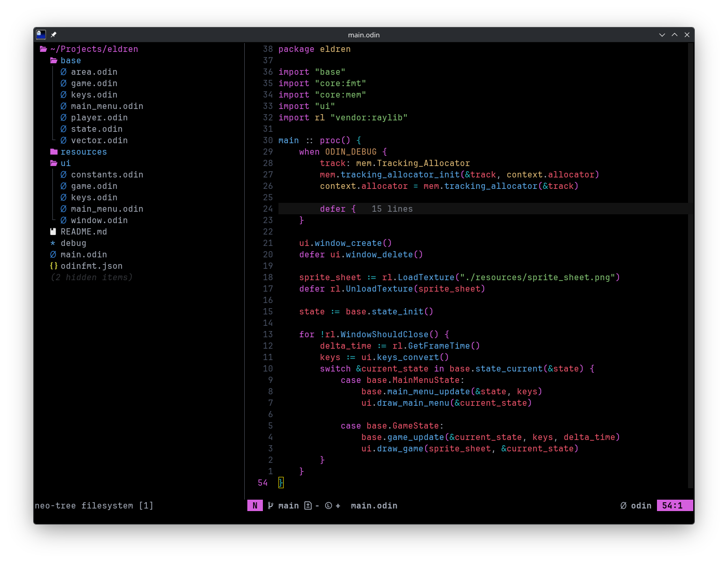Click the normal mode indicator N

[255, 505]
